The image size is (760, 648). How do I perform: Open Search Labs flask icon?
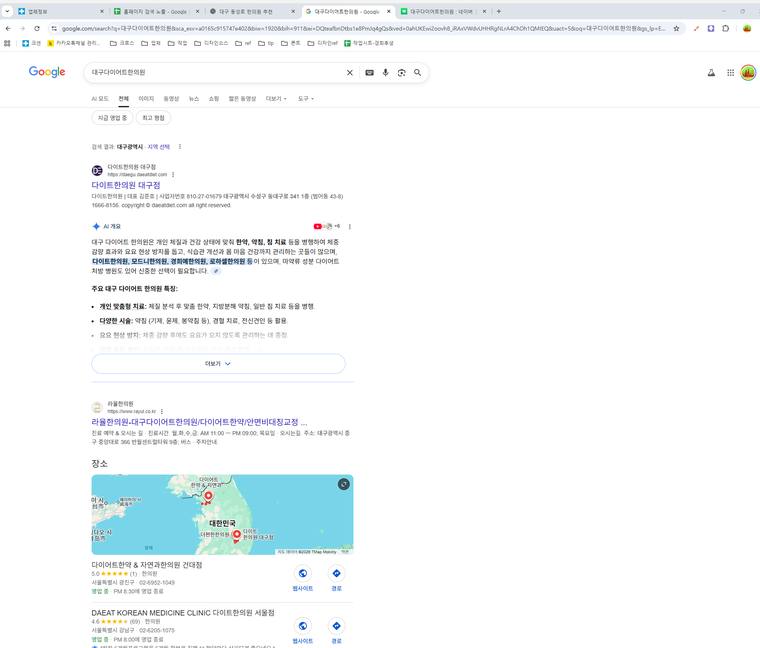(711, 73)
